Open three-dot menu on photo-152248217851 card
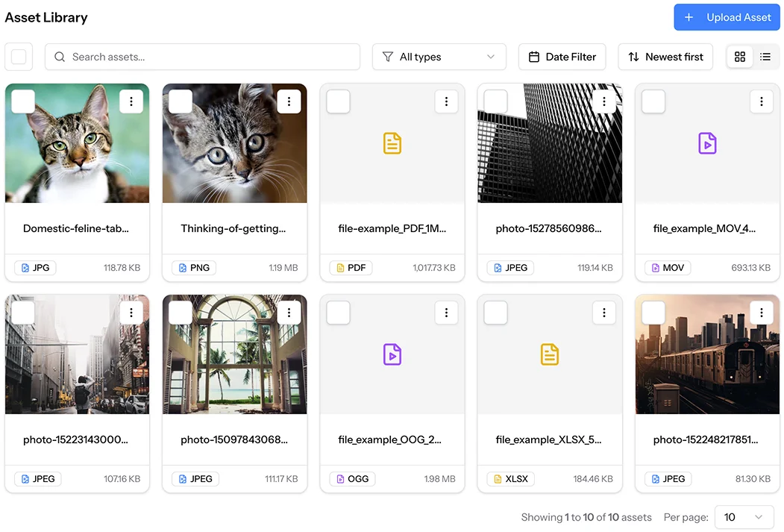784x532 pixels. click(x=762, y=313)
